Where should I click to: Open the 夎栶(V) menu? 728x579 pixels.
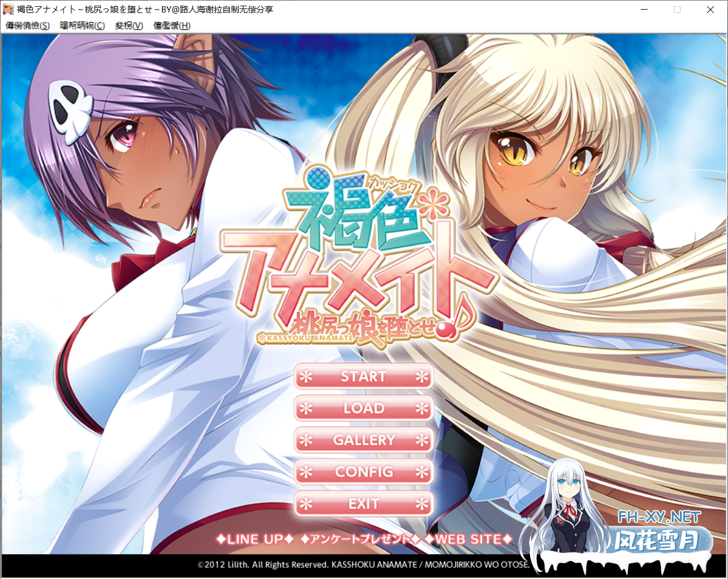(x=128, y=25)
